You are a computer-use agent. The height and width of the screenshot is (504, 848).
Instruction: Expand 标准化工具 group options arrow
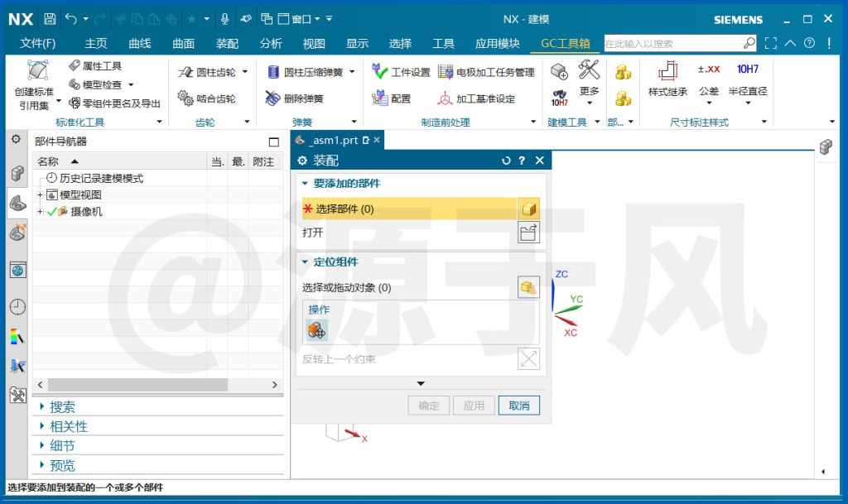click(159, 122)
